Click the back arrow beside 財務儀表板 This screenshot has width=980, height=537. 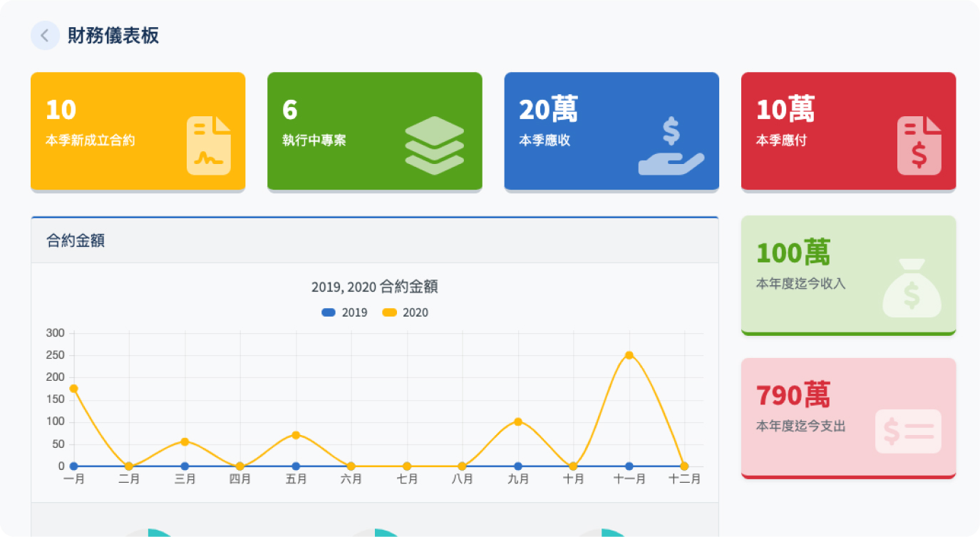point(45,36)
